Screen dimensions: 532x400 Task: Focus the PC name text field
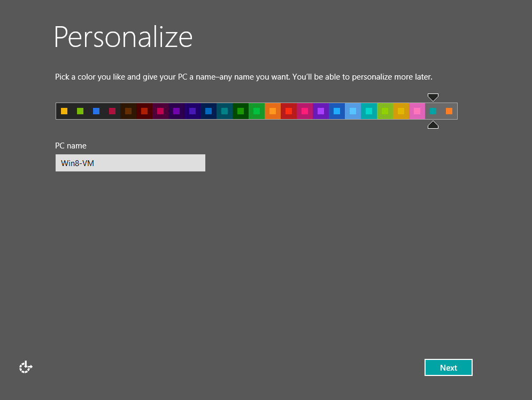130,163
